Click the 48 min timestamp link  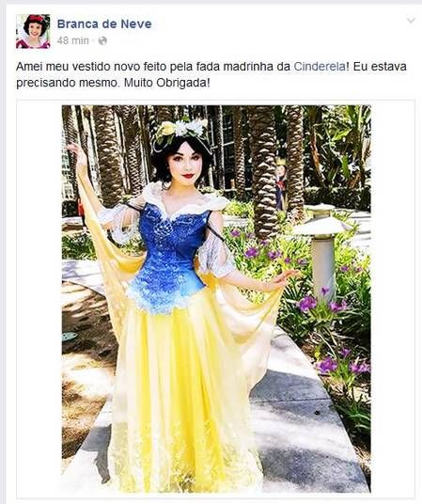[73, 40]
